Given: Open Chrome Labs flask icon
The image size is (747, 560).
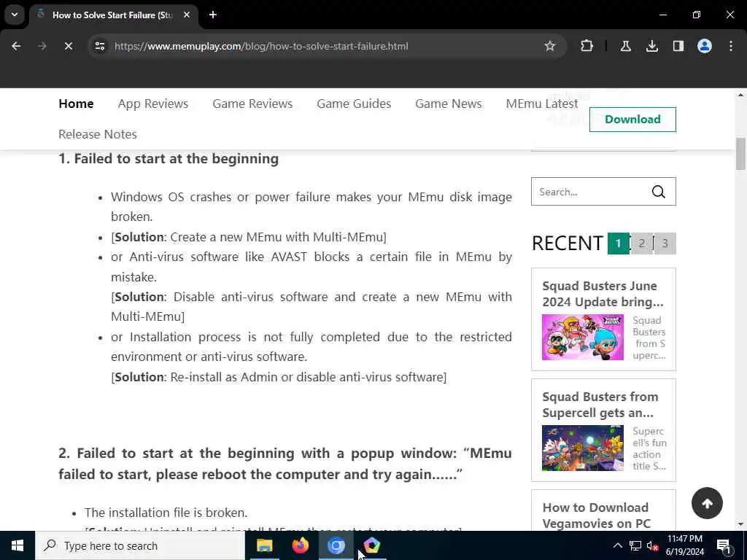Looking at the screenshot, I should (625, 46).
